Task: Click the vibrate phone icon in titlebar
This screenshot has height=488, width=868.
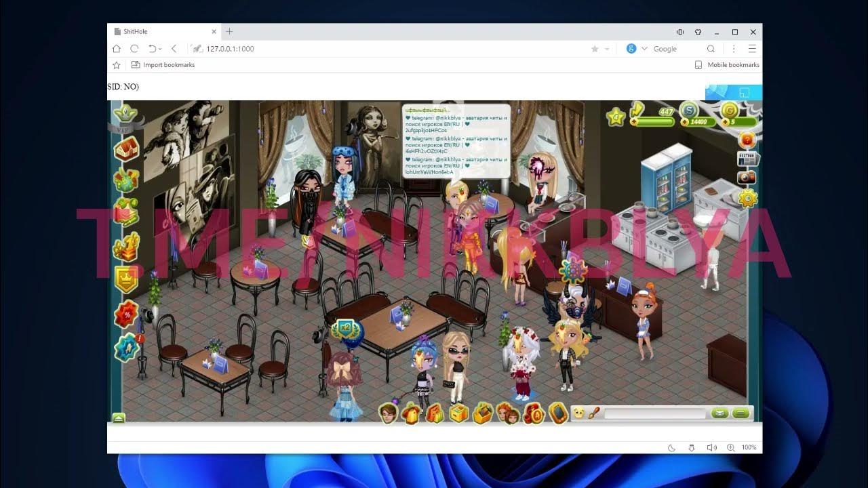Action: tap(679, 32)
